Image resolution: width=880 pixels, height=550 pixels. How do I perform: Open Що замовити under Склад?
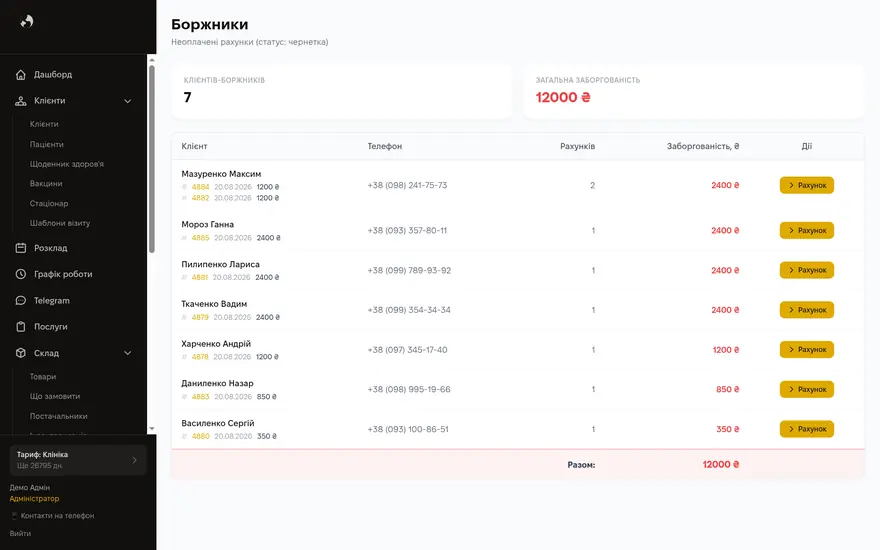pos(55,396)
